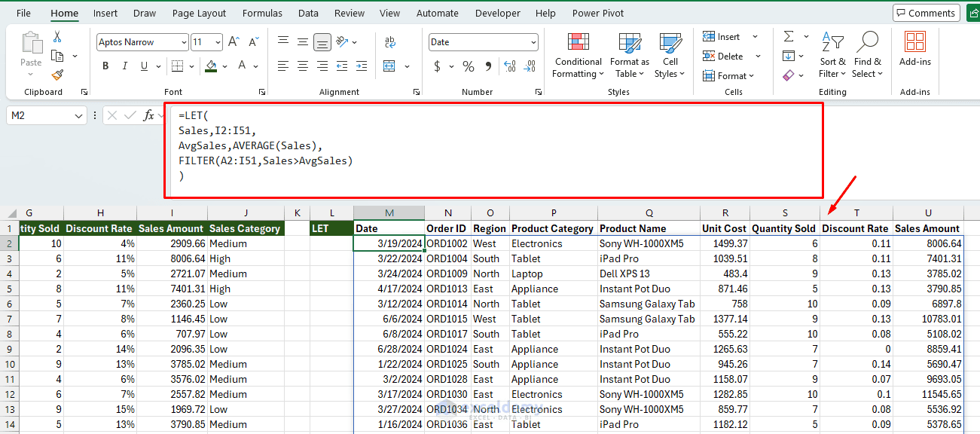Click Delete cells button
The height and width of the screenshot is (434, 980).
pyautogui.click(x=723, y=57)
